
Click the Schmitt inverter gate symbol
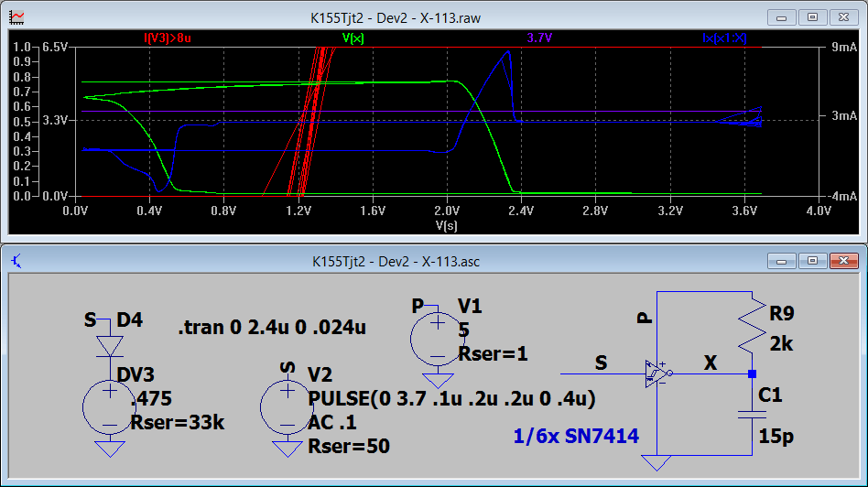[659, 373]
